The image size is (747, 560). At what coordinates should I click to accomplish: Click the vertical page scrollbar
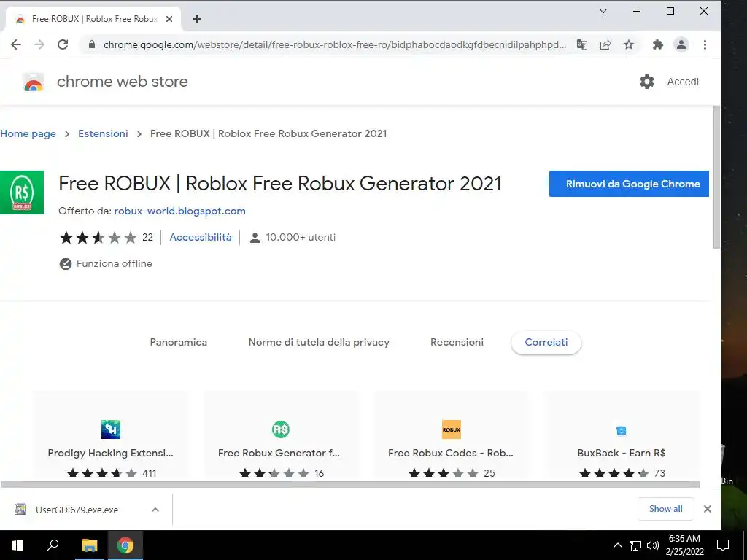(x=716, y=176)
